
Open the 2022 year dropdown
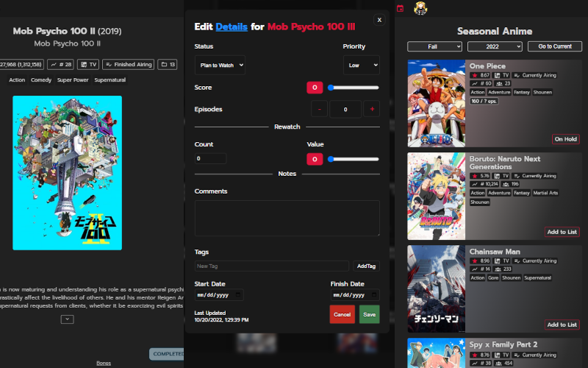494,46
